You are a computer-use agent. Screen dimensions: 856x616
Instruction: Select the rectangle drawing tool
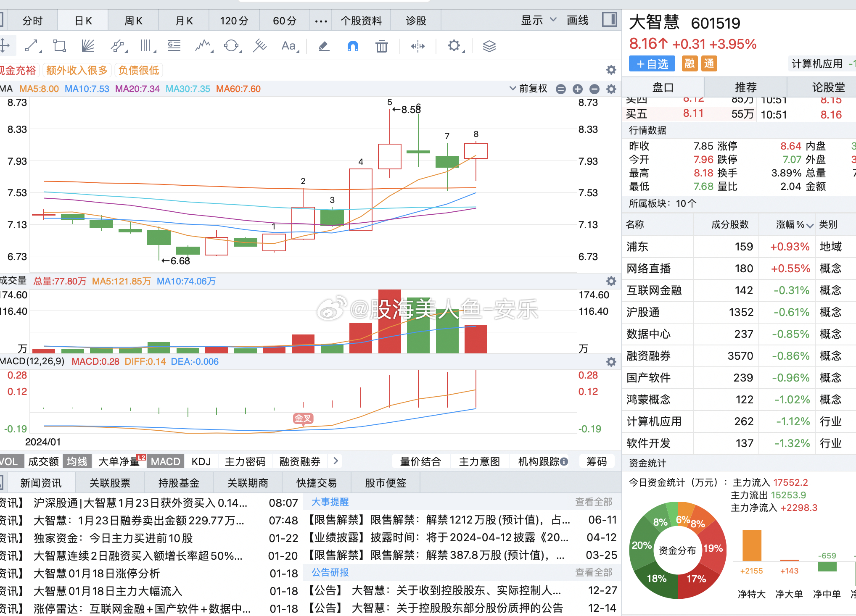point(59,45)
